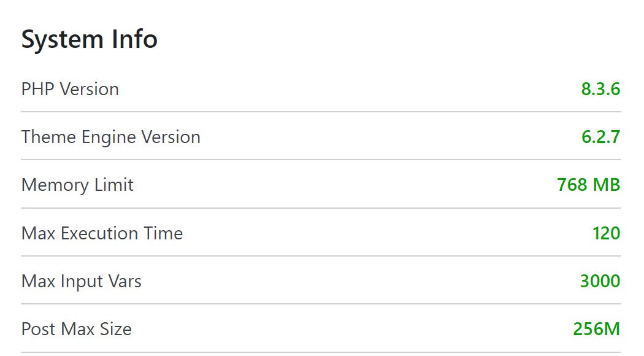Click the divider below Theme Engine Version row
This screenshot has height=356, width=644.
coord(321,160)
